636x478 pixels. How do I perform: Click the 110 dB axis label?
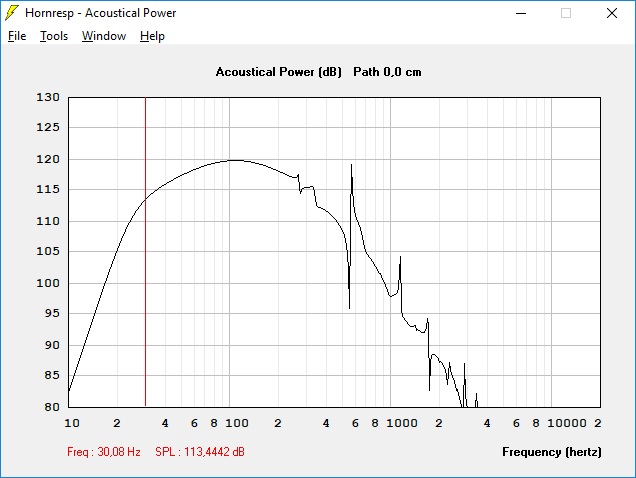[48, 221]
